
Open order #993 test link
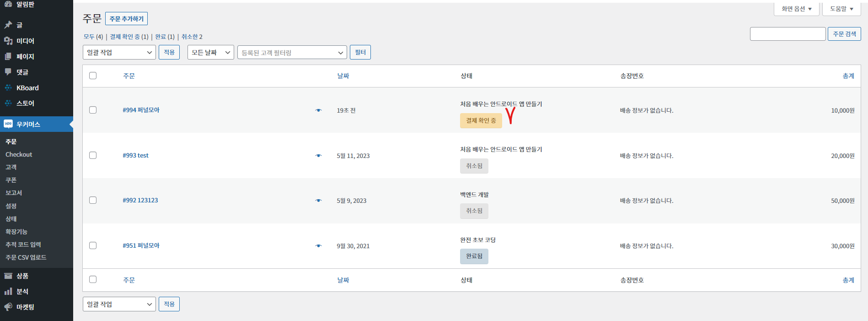coord(135,155)
